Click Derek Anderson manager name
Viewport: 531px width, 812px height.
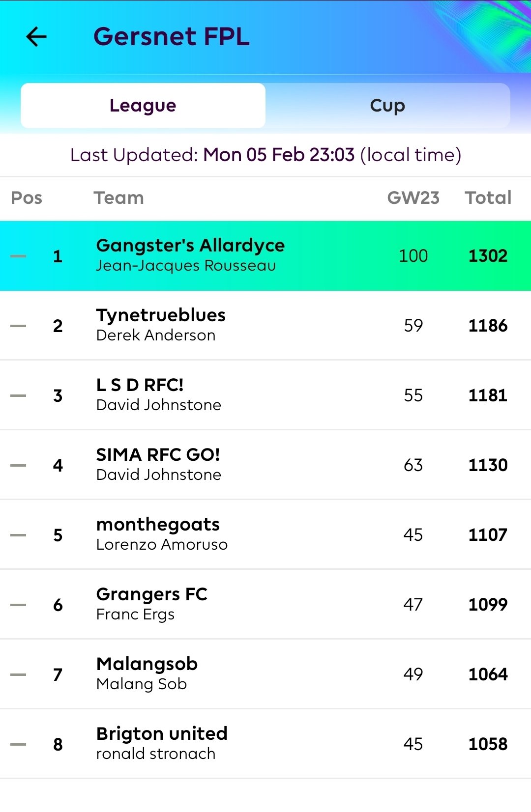156,336
